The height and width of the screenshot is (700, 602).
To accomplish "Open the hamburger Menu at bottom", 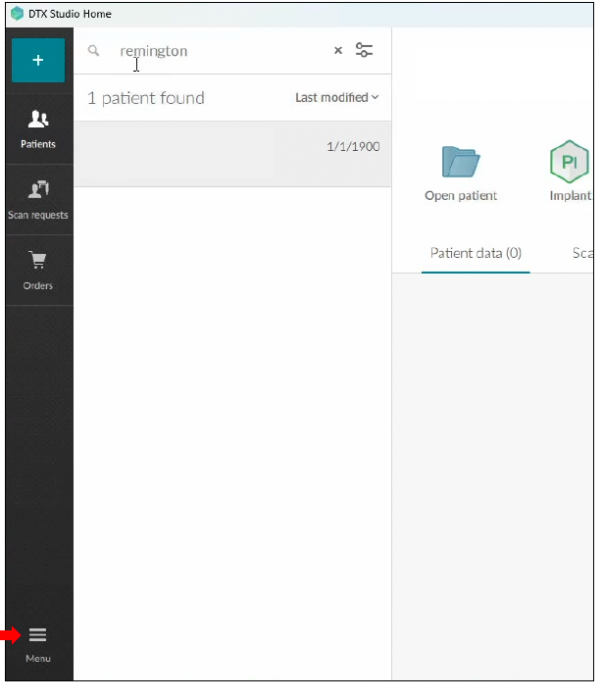I will 38,645.
